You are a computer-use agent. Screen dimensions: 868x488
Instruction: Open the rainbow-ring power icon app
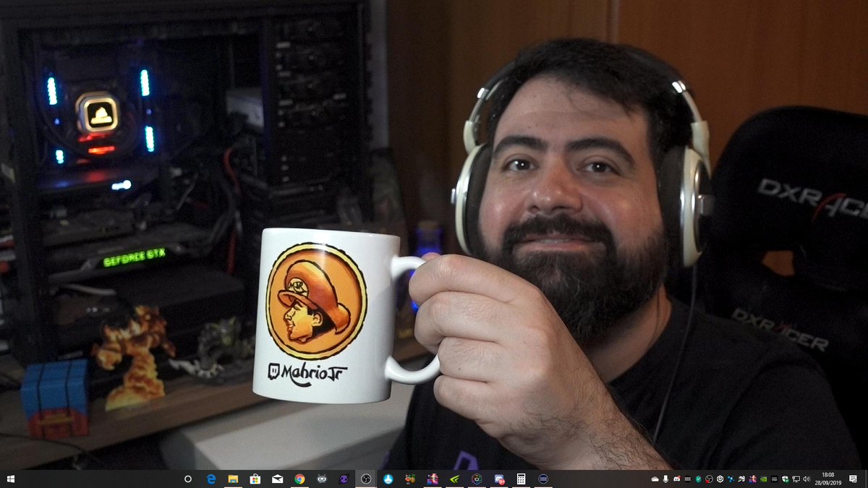coord(477,479)
